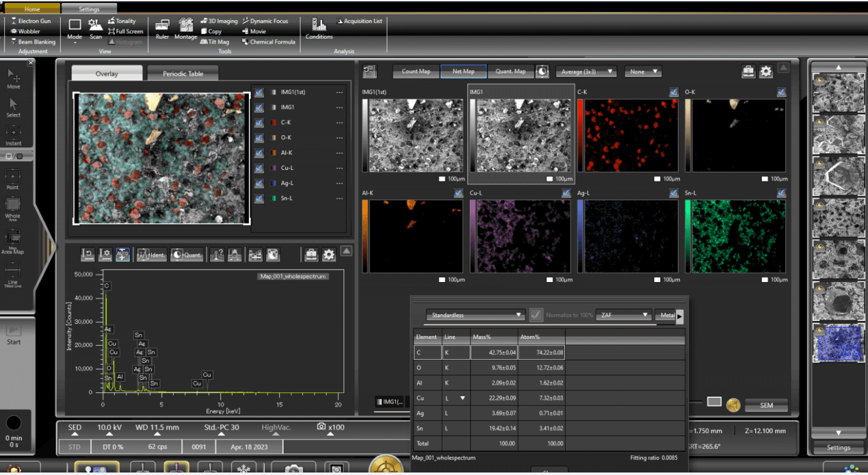
Task: Run the Quant. analysis in spectrum toolbar
Action: [x=186, y=255]
